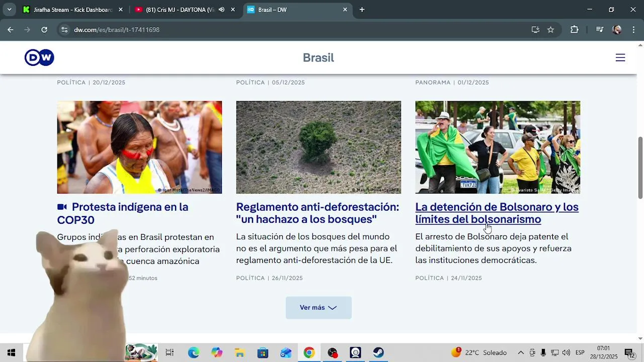Open the Windows Start menu

coord(11,352)
